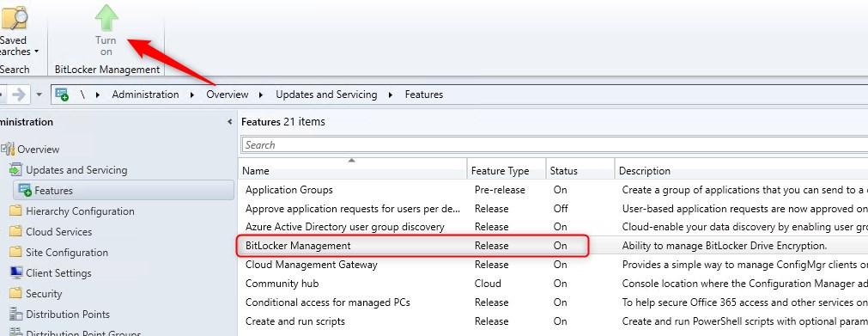The width and height of the screenshot is (868, 336).
Task: Select Overview node in the tree
Action: [38, 150]
